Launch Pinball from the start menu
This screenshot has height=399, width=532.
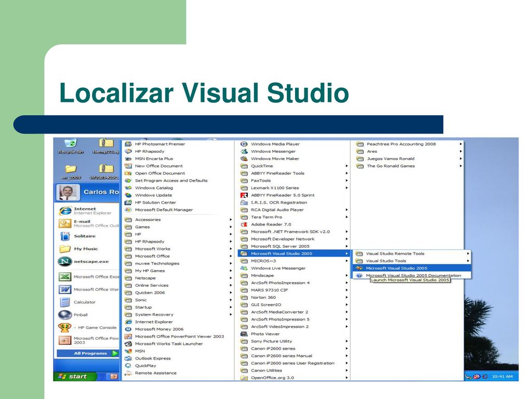pos(73,315)
